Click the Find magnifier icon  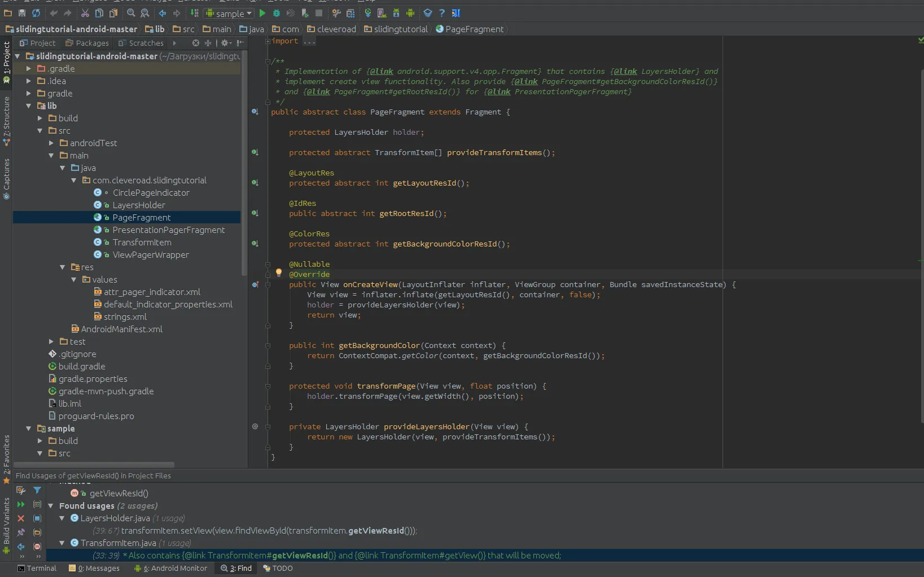pyautogui.click(x=131, y=13)
